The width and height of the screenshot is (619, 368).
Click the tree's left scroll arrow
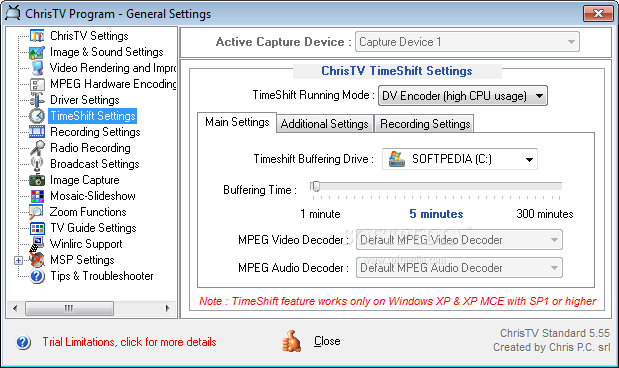coord(15,308)
